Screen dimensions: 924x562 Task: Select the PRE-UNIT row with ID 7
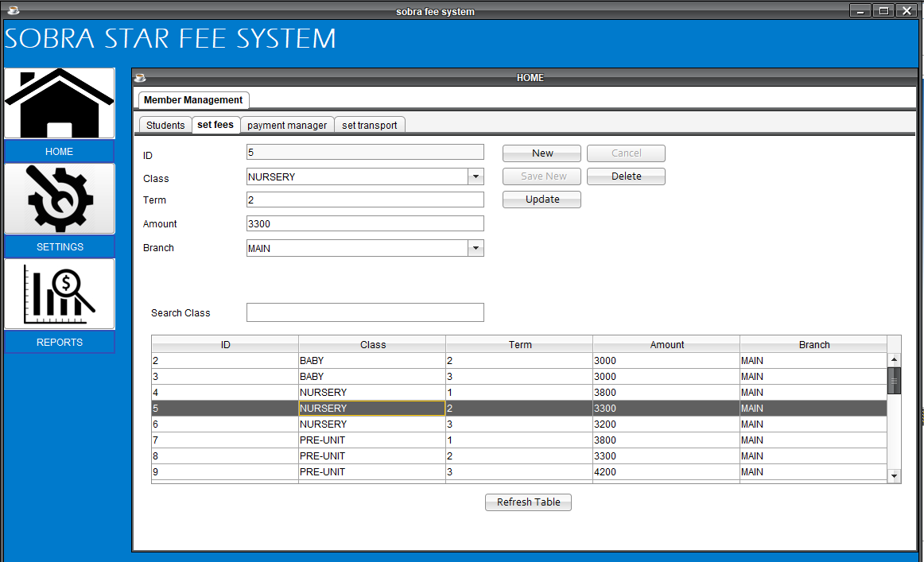(x=371, y=440)
